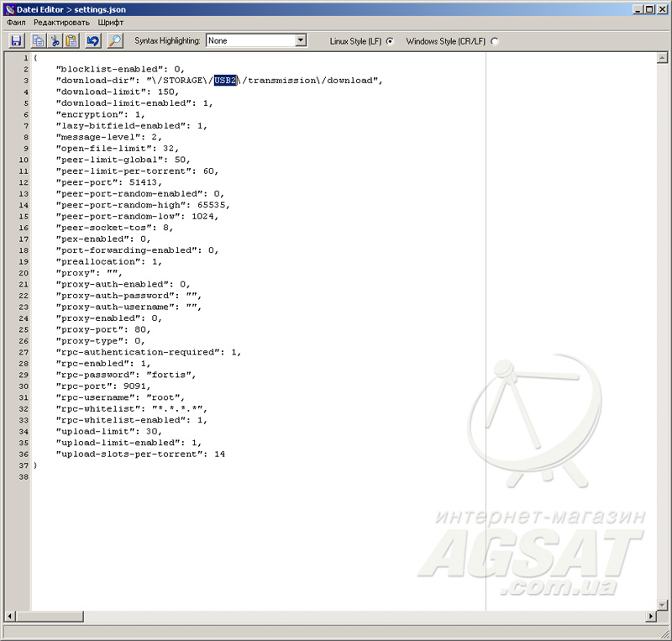
Task: Click the word STORAGE in download-dir path
Action: coord(182,80)
